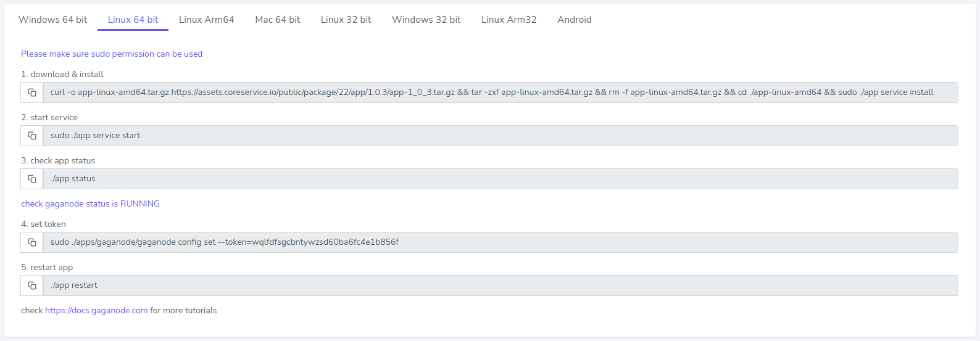The image size is (980, 341).
Task: Click 'check gaganode status is RUNNING' text
Action: click(x=90, y=204)
